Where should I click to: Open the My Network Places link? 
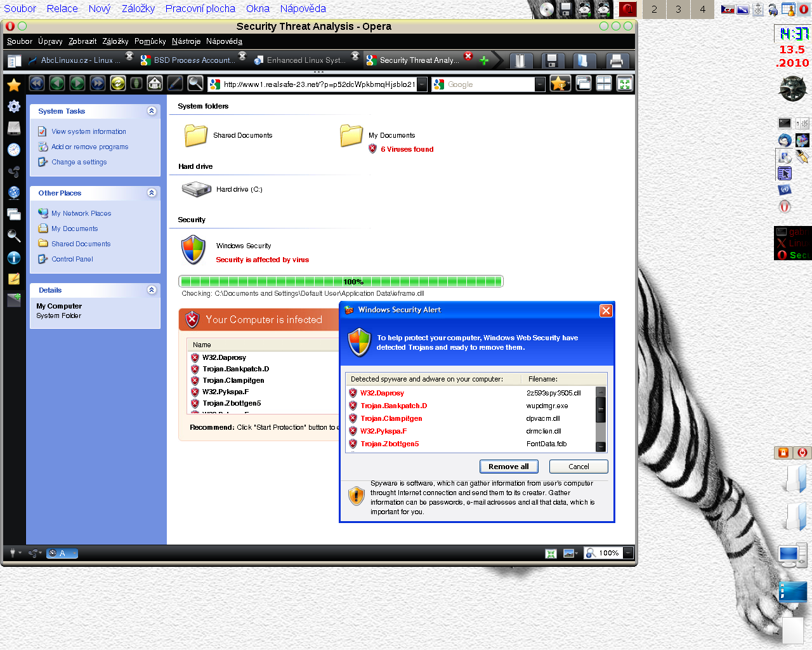click(81, 213)
